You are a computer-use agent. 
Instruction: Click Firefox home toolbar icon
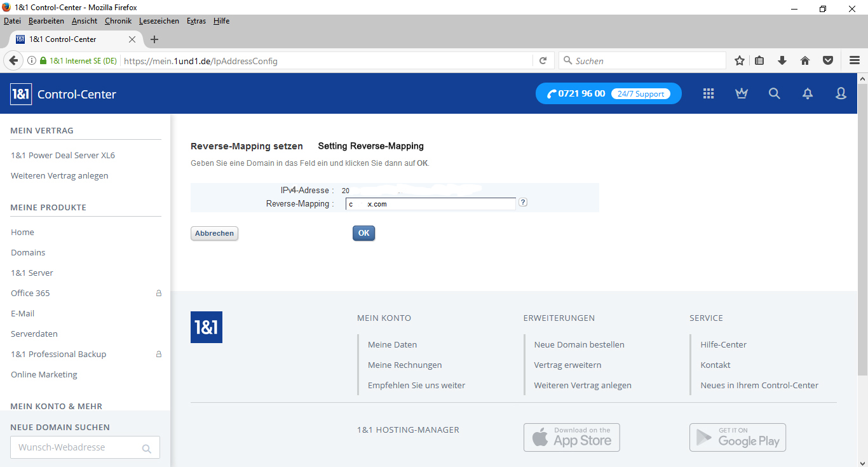(x=805, y=61)
